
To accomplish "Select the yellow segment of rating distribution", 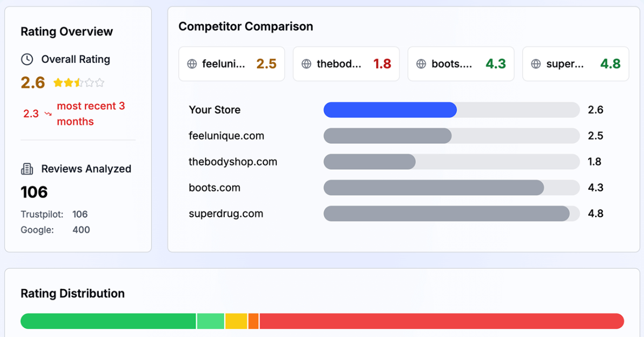I will click(236, 321).
